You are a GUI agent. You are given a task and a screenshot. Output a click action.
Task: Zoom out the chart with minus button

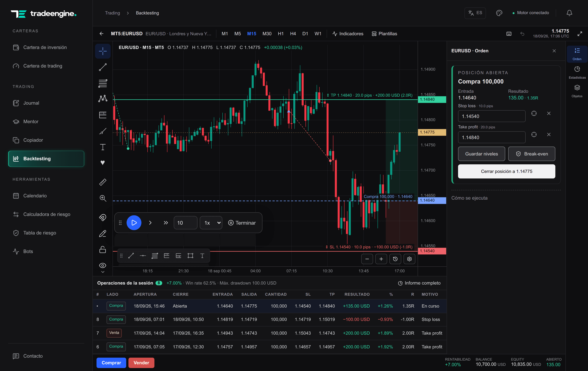click(x=367, y=259)
